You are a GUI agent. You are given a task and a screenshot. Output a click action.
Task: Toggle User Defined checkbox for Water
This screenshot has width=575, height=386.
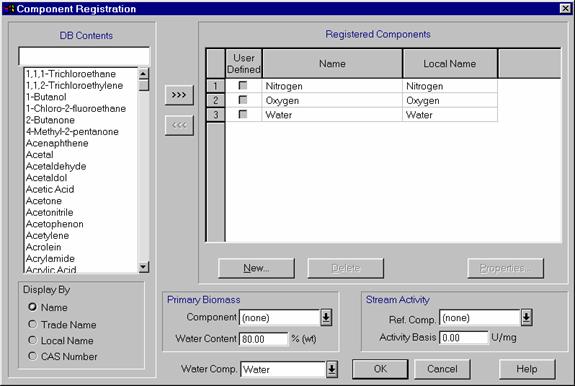[x=243, y=114]
